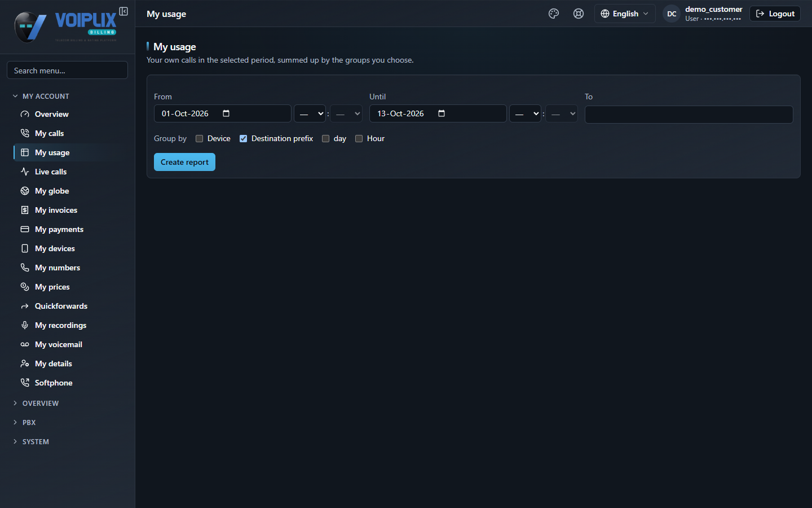Viewport: 812px width, 508px height.
Task: Focus the Search menu field
Action: (67, 71)
